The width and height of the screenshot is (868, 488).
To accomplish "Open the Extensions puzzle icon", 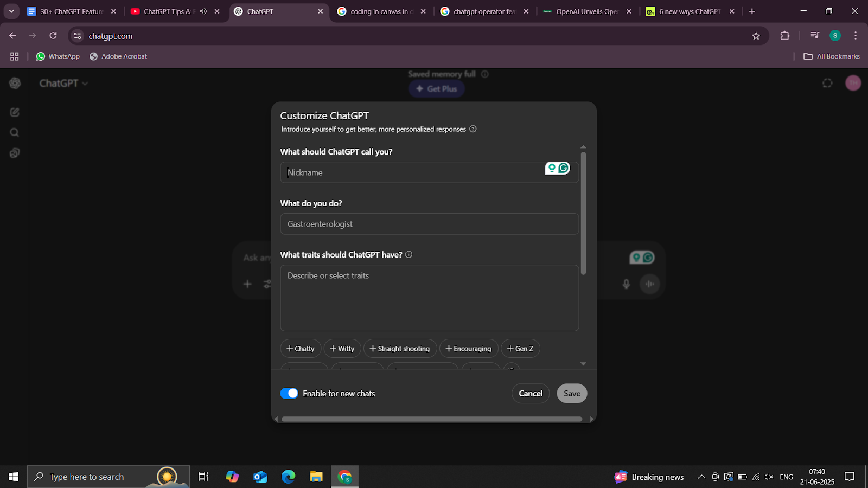I will click(x=785, y=36).
